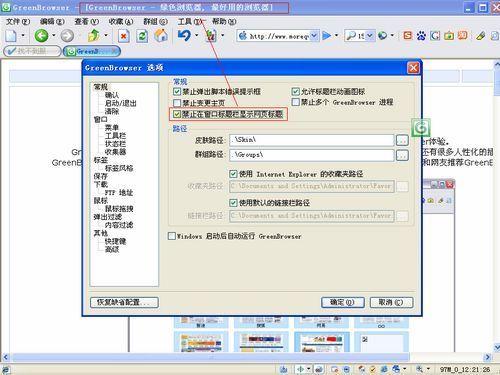Click the blue Go arrow beside the address bar
500x375 pixels.
pyautogui.click(x=327, y=35)
